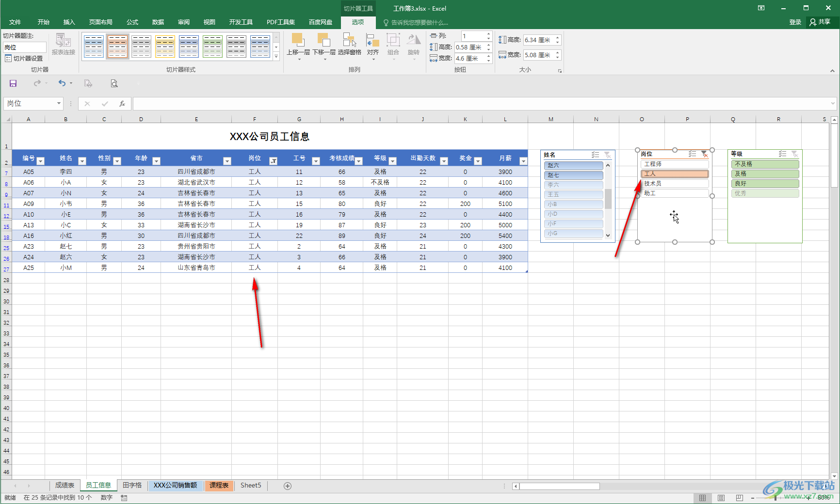Screen dimensions: 840x504
Task: Apply the orange slicer style thumbnail
Action: point(117,46)
